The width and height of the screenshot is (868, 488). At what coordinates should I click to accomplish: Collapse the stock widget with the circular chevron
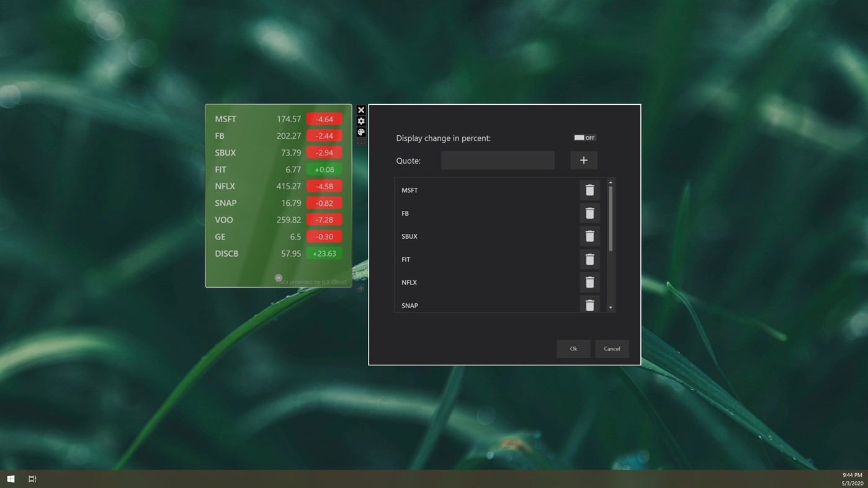279,277
